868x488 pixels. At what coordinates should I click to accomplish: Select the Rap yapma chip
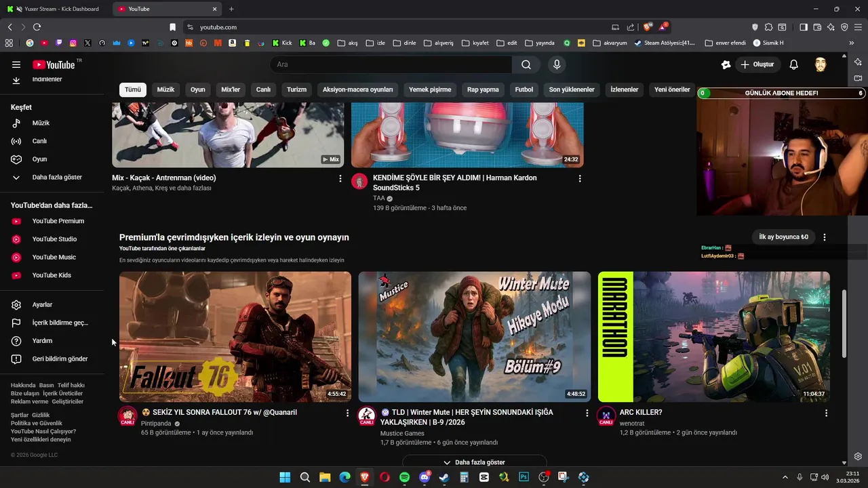coord(483,89)
